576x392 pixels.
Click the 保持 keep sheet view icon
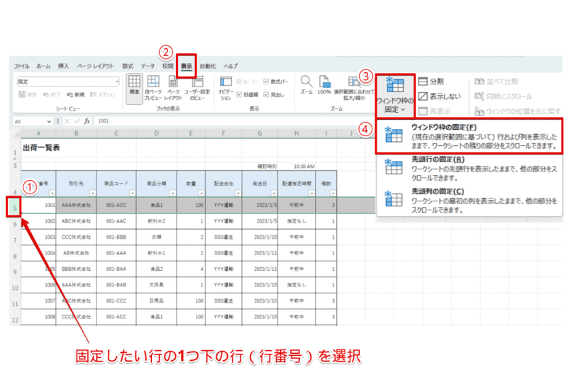[22, 95]
